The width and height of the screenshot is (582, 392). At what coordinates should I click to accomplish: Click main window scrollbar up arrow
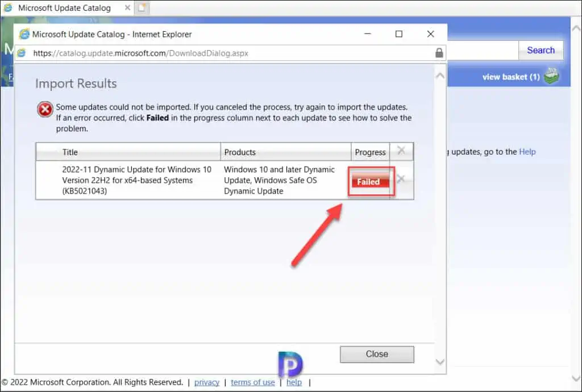(x=576, y=28)
